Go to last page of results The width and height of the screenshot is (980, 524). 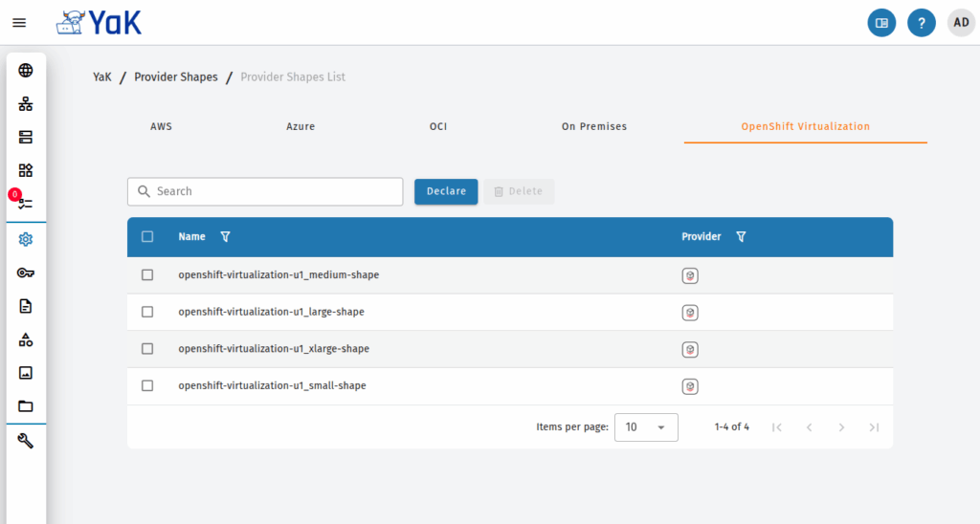coord(875,427)
